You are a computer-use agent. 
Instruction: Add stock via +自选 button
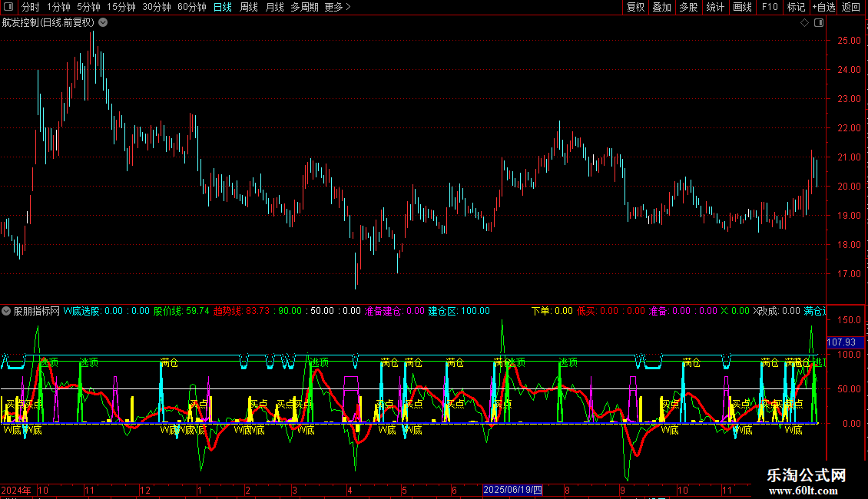click(823, 8)
